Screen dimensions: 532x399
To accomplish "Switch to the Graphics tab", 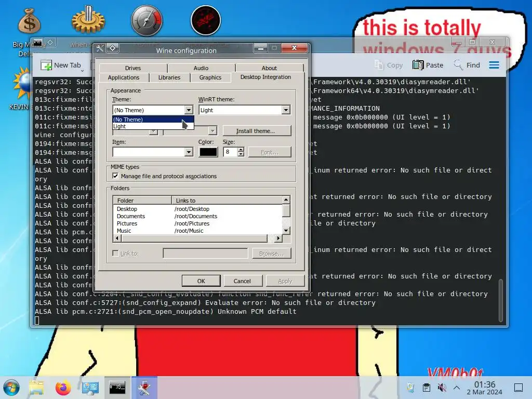I will (x=210, y=77).
